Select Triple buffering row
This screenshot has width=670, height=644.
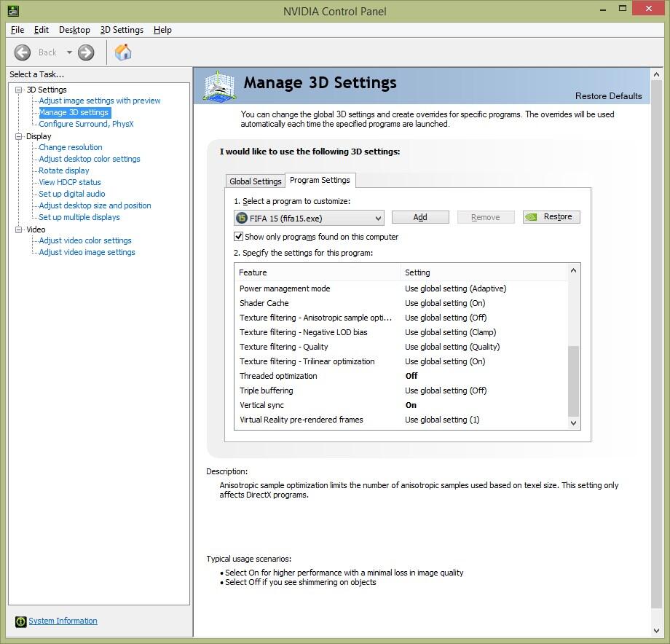[x=401, y=390]
